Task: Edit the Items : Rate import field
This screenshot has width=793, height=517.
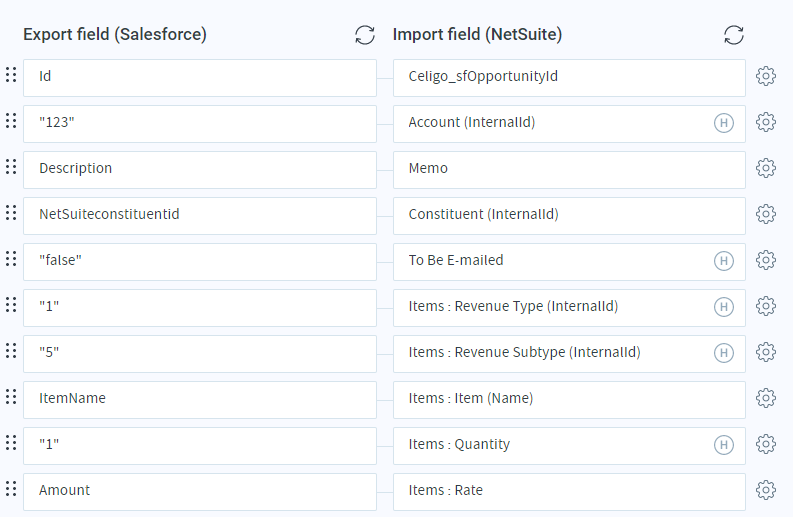Action: pos(569,492)
